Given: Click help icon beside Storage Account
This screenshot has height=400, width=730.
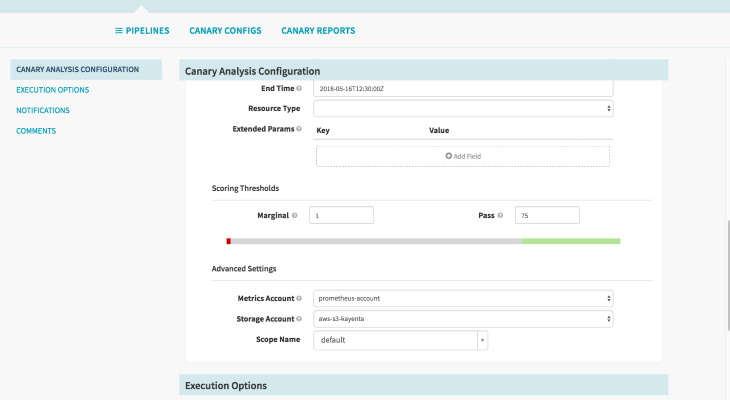Looking at the screenshot, I should pyautogui.click(x=299, y=319).
